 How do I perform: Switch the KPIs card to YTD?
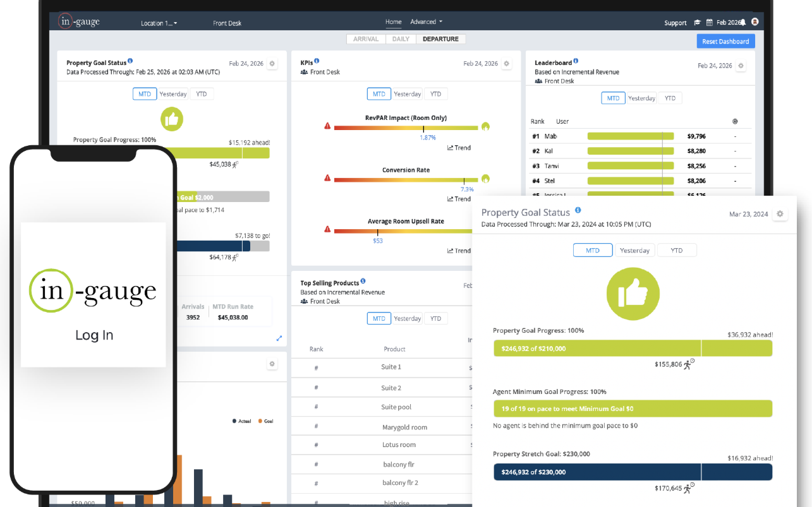[435, 94]
